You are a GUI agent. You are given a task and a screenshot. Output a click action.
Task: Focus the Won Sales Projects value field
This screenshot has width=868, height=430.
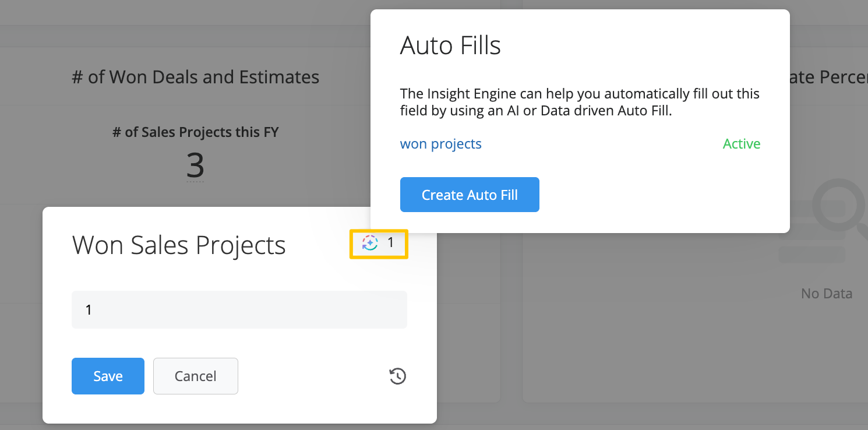pos(239,310)
